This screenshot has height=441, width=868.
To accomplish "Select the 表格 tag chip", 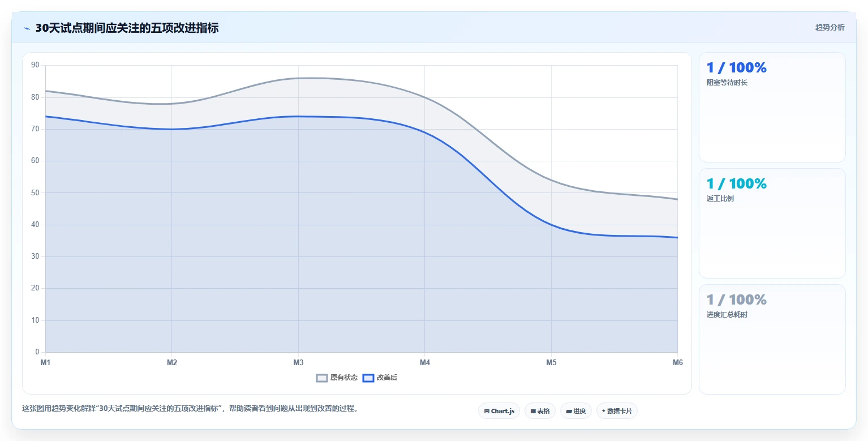I will point(540,411).
